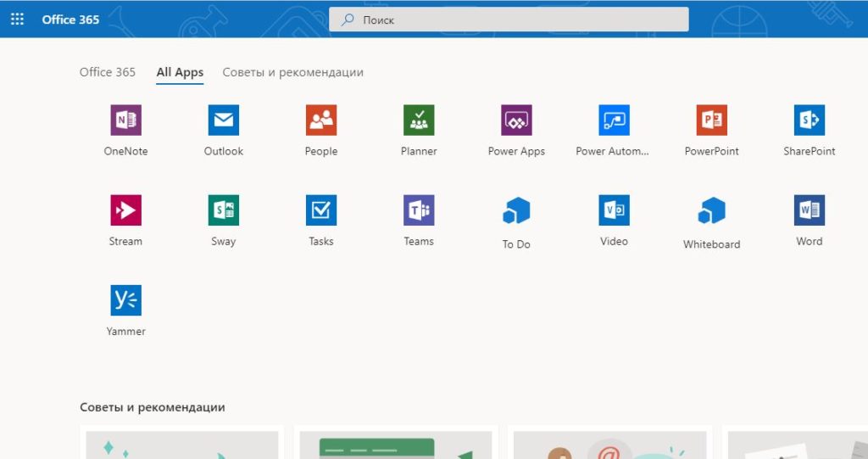
Task: Open the To Do app icon
Action: (516, 210)
